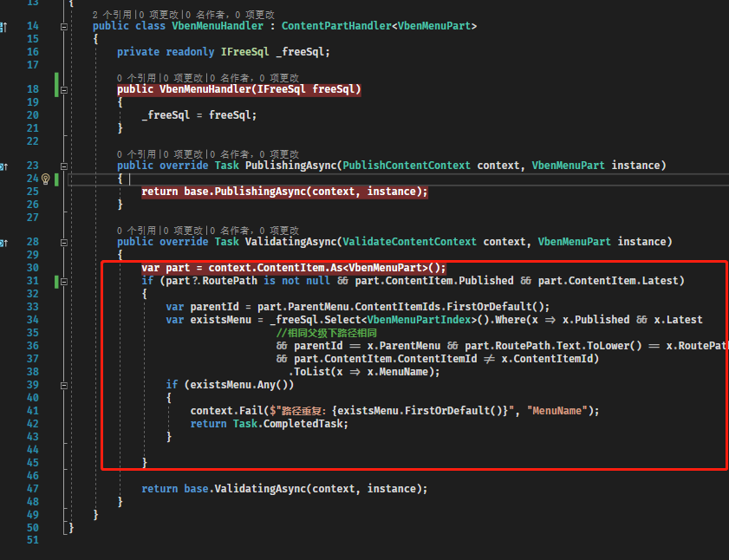
Task: Click 'ToLower()' on line 36
Action: [x=615, y=346]
